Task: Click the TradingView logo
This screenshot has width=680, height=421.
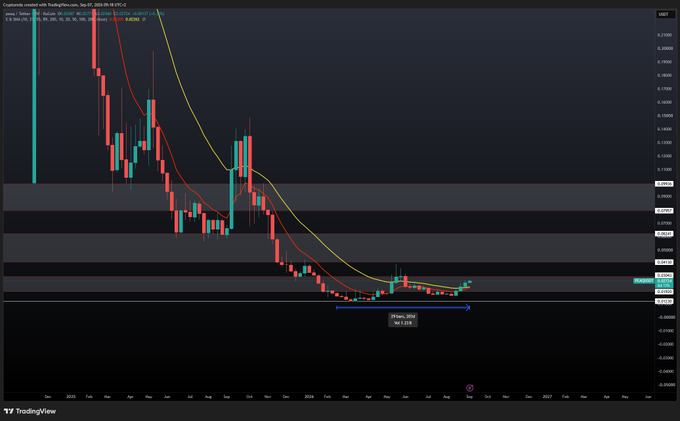Action: pyautogui.click(x=30, y=411)
